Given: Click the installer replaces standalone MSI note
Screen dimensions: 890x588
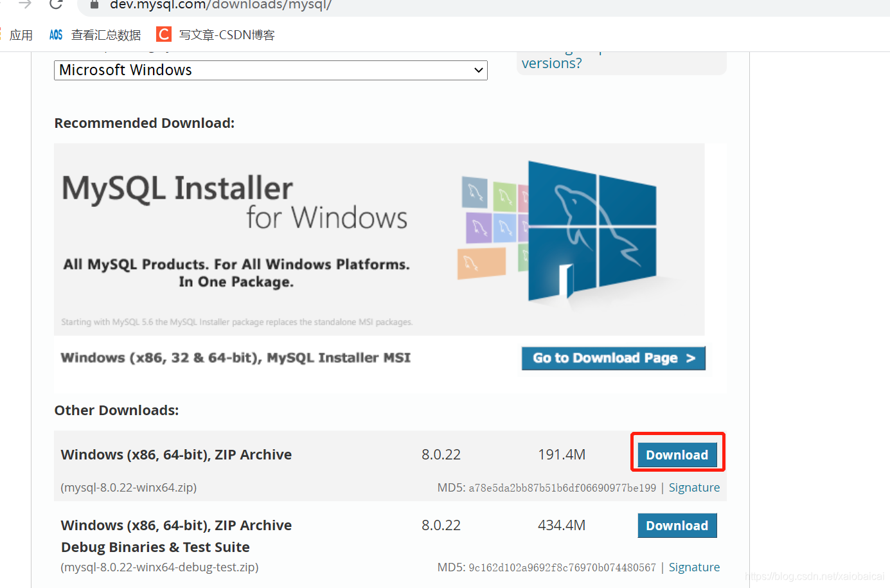Looking at the screenshot, I should (x=237, y=322).
